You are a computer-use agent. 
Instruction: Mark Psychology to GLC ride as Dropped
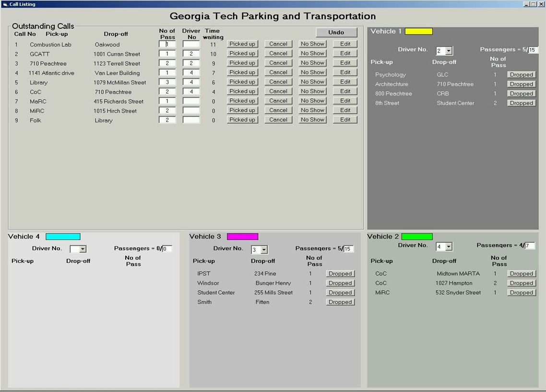click(x=522, y=74)
